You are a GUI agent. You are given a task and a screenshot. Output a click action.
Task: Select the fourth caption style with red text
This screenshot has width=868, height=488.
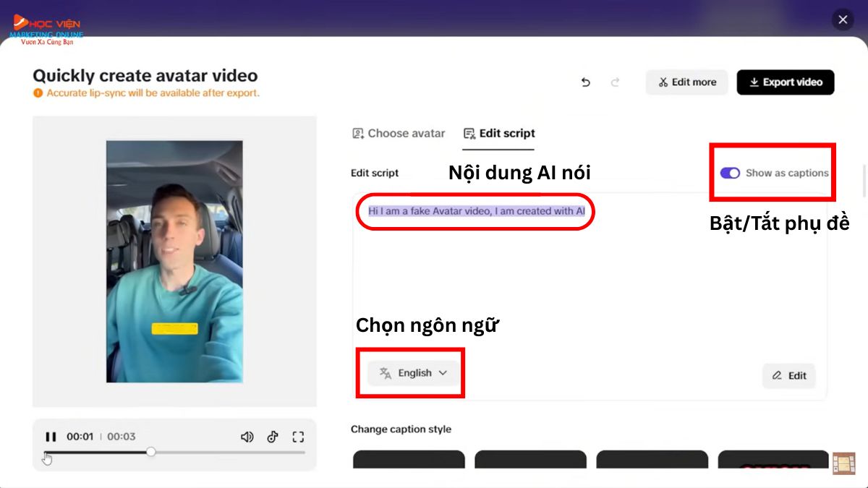tap(773, 460)
